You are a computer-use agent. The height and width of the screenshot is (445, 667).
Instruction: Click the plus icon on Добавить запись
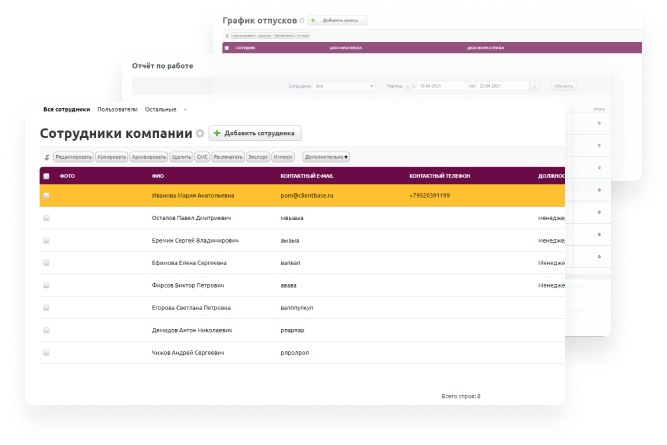(x=314, y=20)
